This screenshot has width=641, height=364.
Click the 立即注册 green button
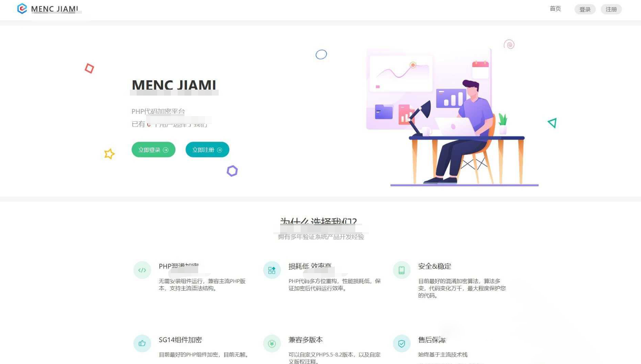tap(207, 149)
